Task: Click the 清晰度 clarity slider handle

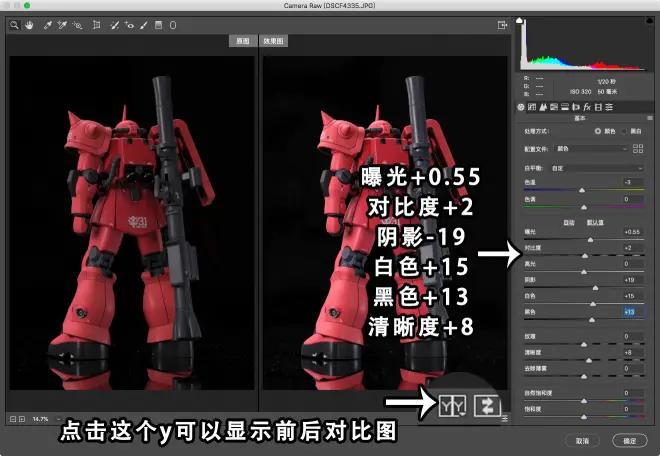Action: tap(589, 360)
